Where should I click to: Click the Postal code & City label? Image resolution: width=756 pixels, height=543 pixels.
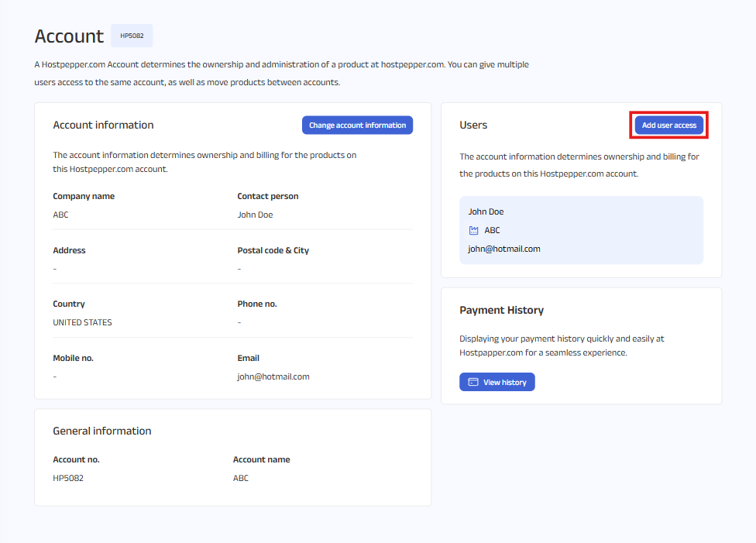point(273,250)
